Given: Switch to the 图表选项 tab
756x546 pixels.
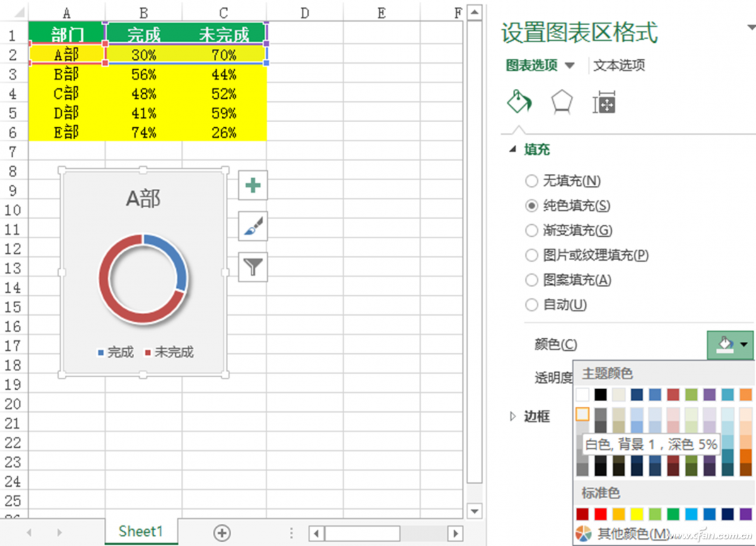Looking at the screenshot, I should tap(532, 65).
